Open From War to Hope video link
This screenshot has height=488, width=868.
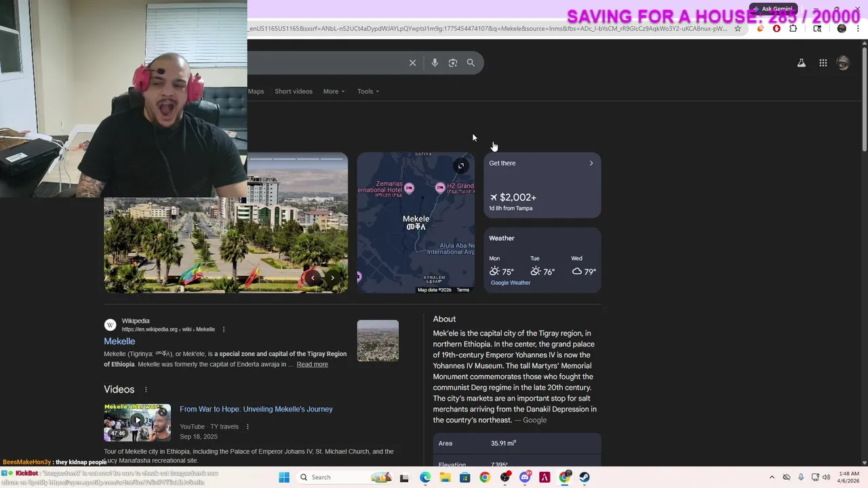click(256, 409)
